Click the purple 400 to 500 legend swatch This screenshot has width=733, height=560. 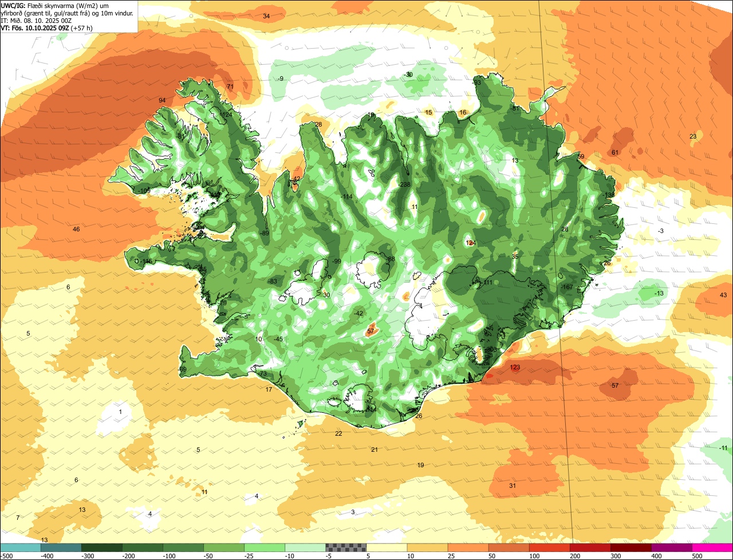(671, 547)
